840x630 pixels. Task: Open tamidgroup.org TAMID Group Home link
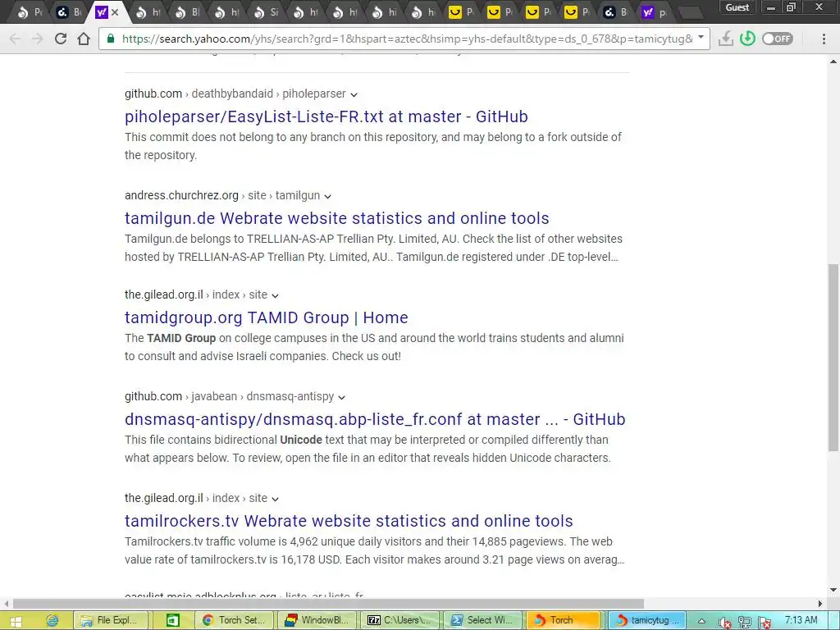pyautogui.click(x=267, y=317)
